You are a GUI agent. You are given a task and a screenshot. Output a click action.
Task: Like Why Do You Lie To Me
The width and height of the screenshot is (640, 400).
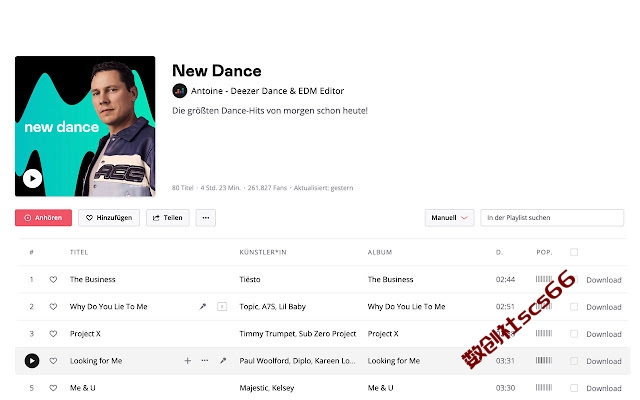tap(53, 307)
